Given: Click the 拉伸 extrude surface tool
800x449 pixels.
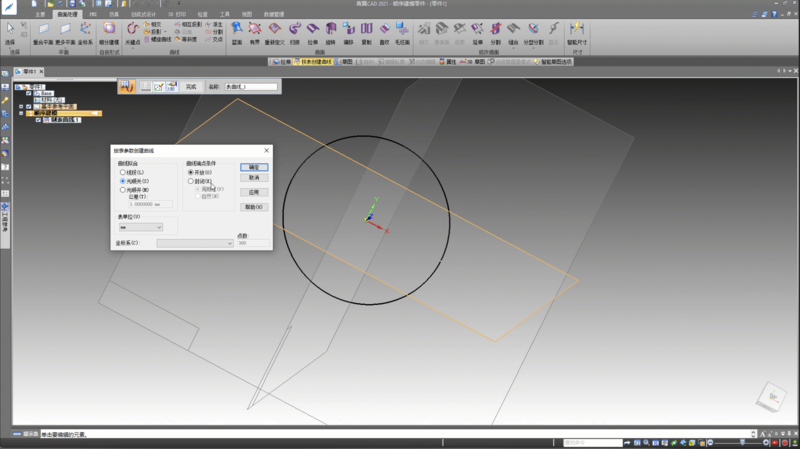Looking at the screenshot, I should click(313, 33).
